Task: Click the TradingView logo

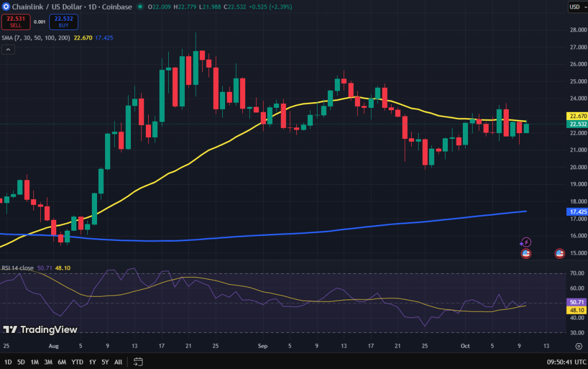Action: tap(40, 329)
